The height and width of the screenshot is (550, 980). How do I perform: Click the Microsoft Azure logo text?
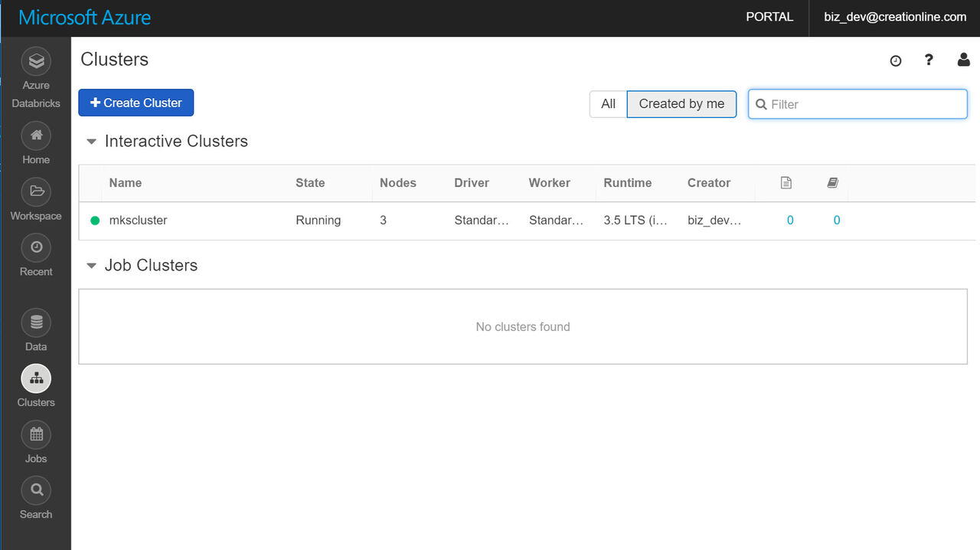[x=85, y=18]
